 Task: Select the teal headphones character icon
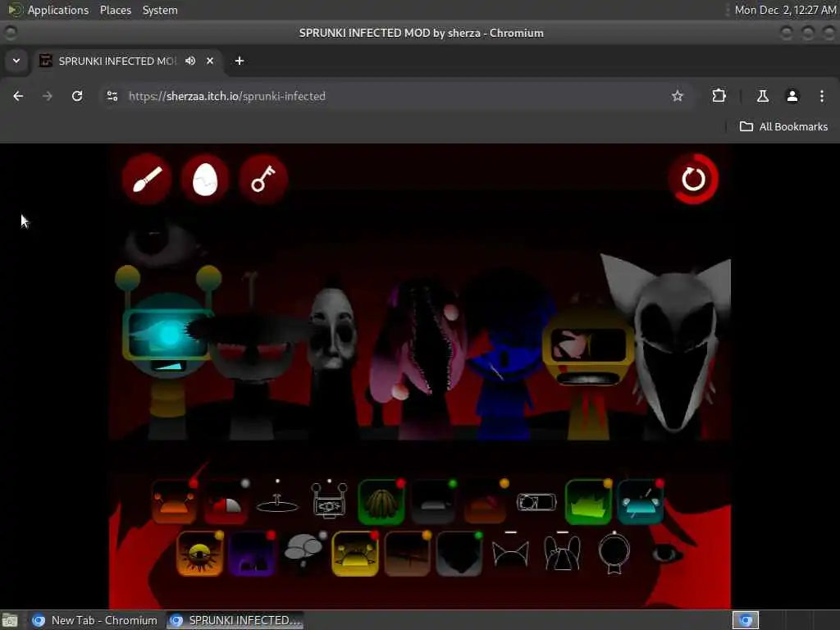tap(640, 502)
